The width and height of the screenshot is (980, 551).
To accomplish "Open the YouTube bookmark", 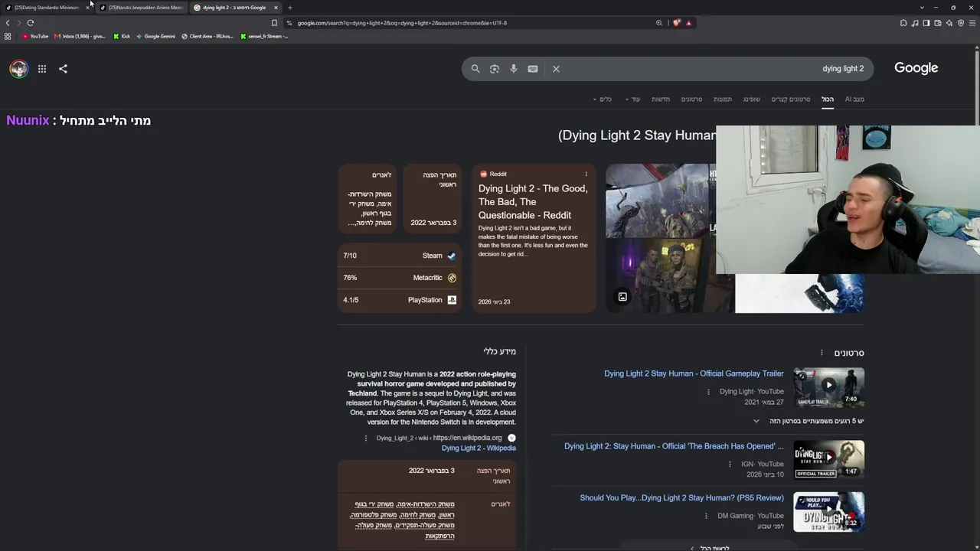I will [x=35, y=36].
